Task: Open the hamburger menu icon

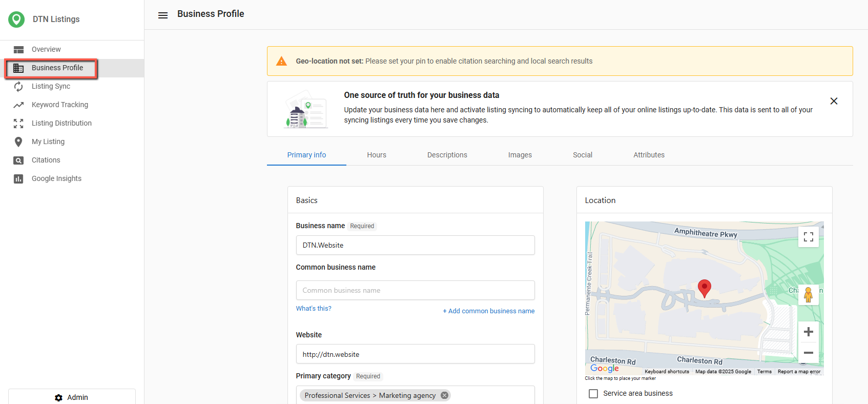Action: click(x=163, y=15)
